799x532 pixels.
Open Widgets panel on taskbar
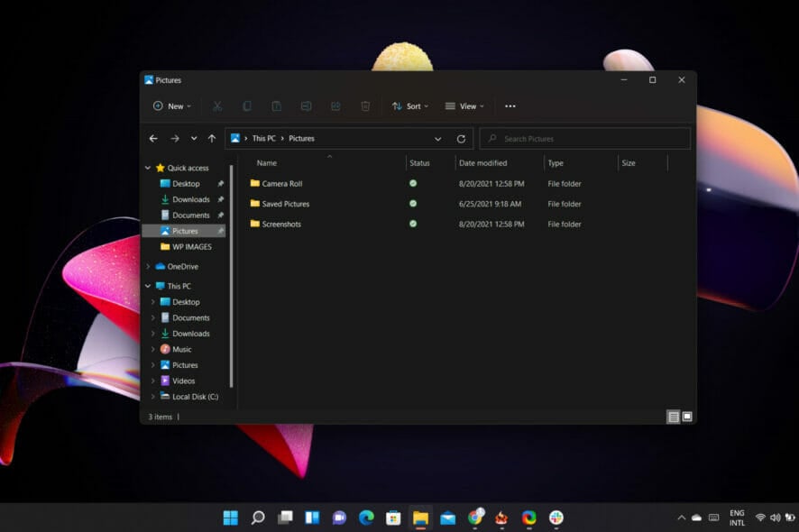click(312, 518)
